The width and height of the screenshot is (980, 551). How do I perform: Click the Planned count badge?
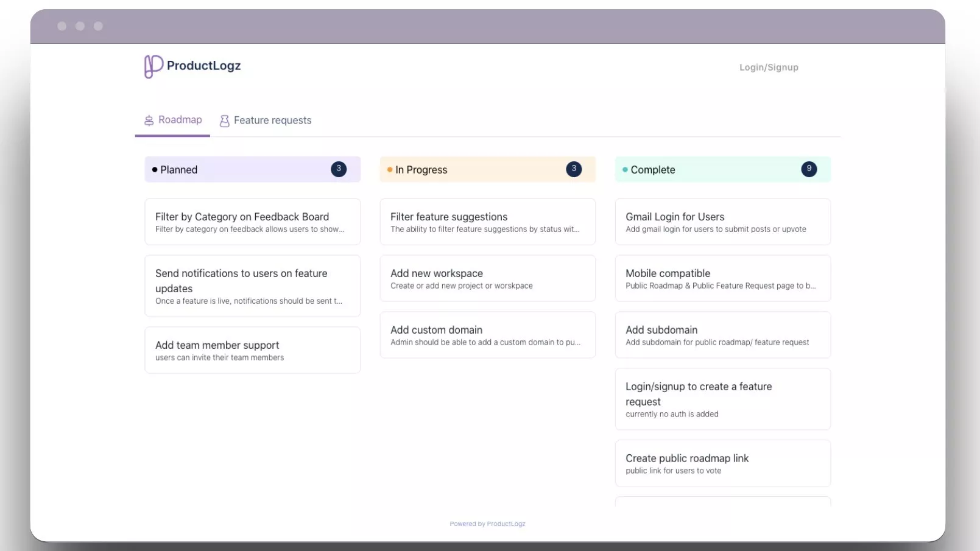(339, 169)
